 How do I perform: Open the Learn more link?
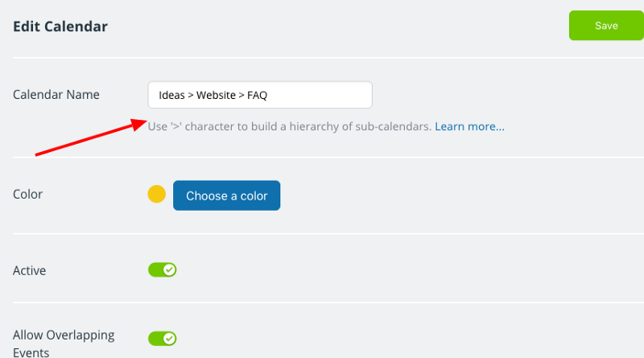469,126
